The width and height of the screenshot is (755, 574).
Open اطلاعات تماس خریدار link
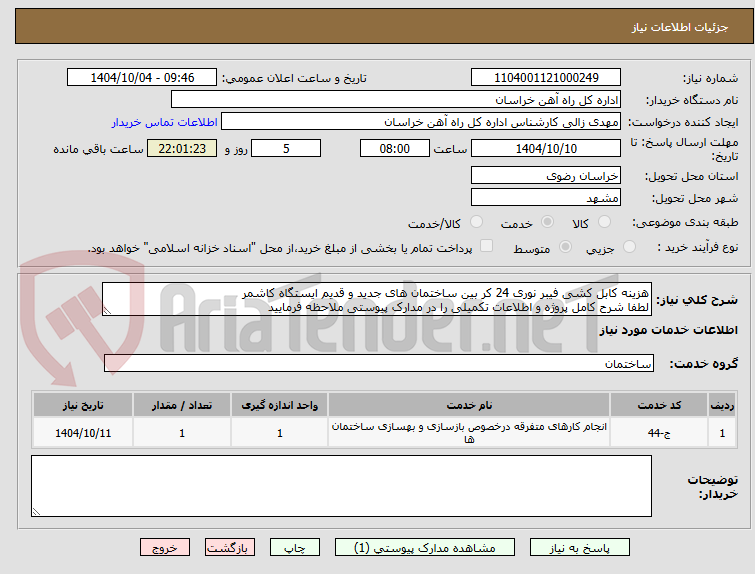pos(165,122)
